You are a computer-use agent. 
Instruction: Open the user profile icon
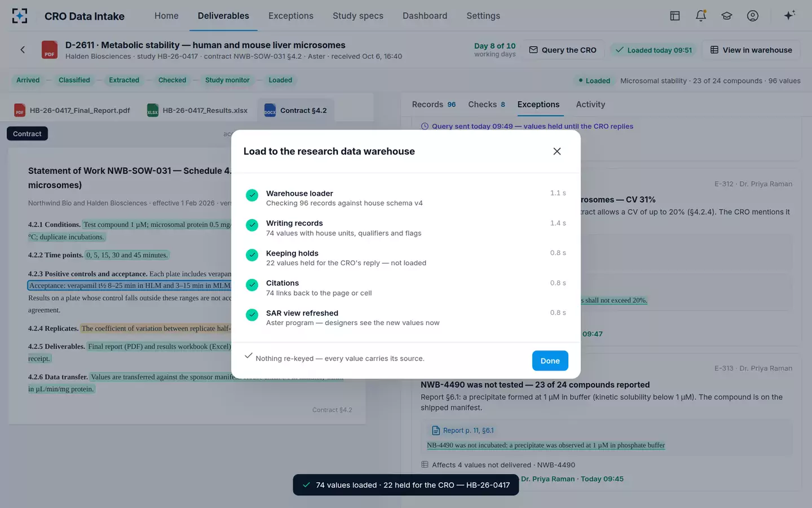(753, 16)
